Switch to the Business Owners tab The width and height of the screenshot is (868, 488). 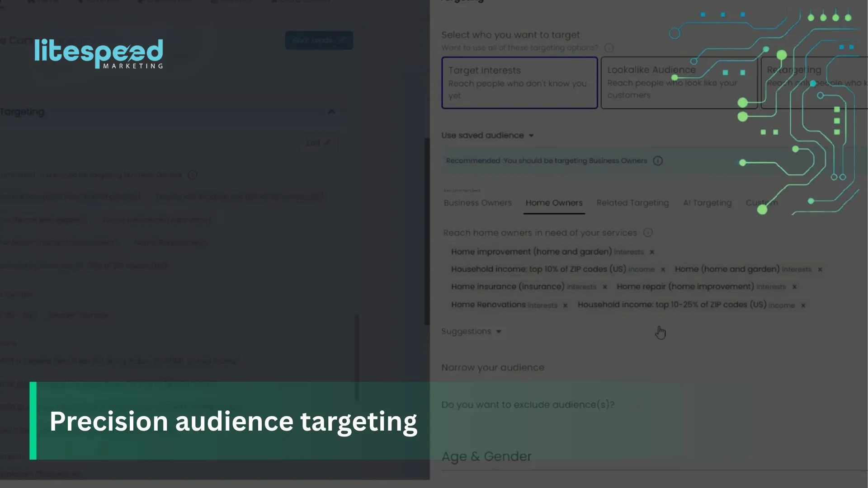click(x=477, y=203)
